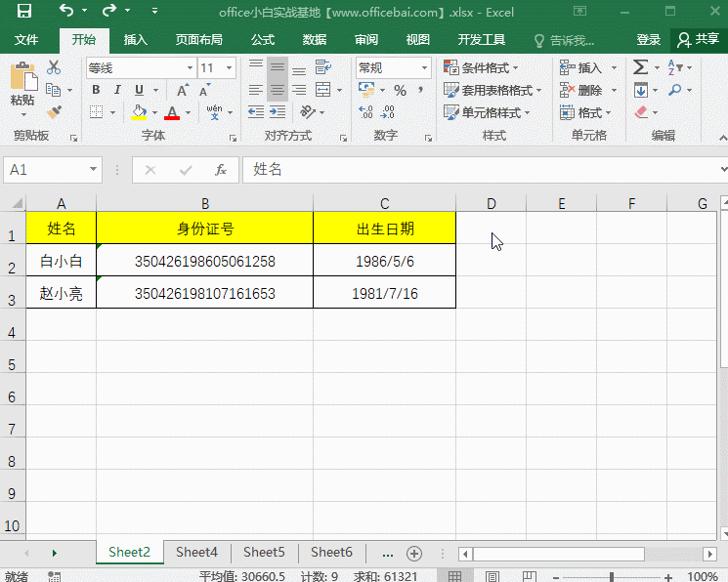Screen dimensions: 728x582
Task: Apply fill color with the paint bucket
Action: (139, 112)
